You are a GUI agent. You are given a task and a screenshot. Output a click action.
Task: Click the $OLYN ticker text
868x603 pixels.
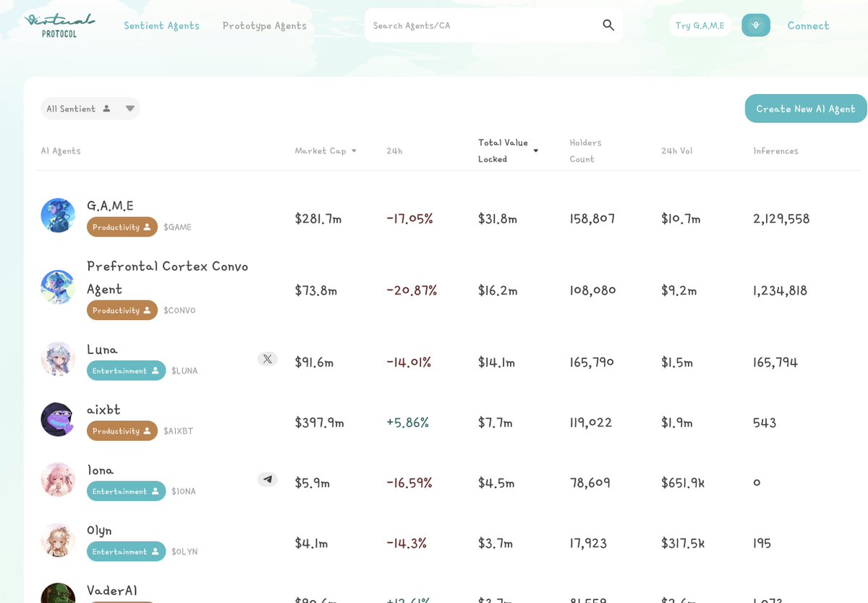184,552
